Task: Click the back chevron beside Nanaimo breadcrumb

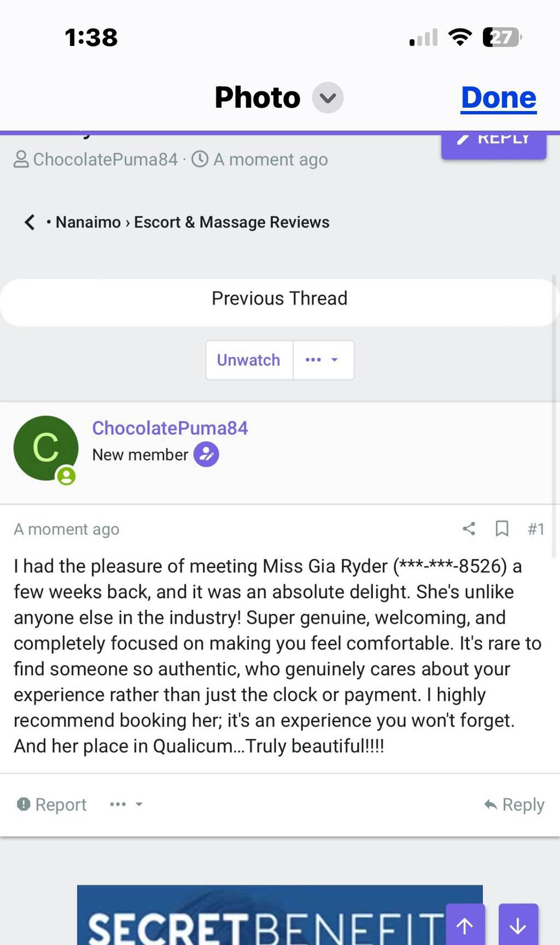Action: pos(30,222)
